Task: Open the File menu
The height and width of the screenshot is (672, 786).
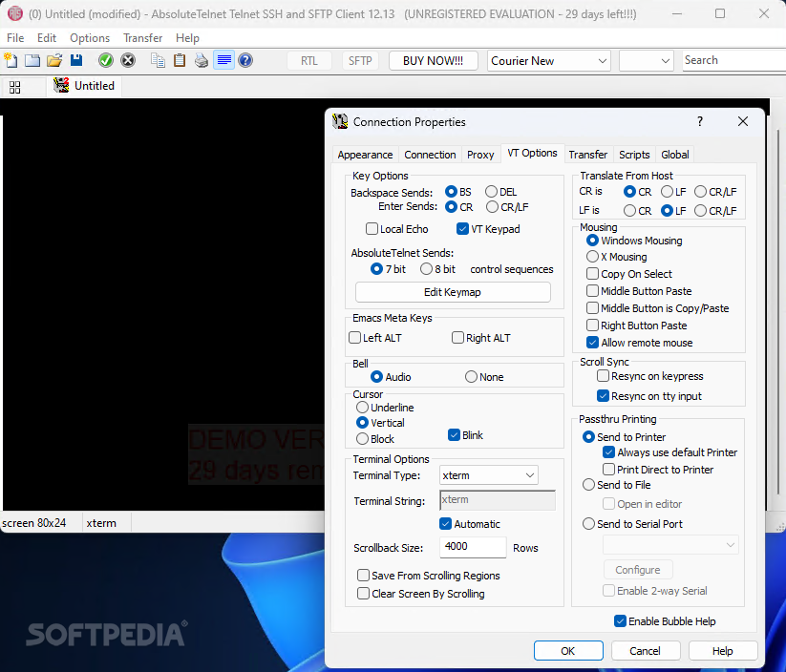Action: [x=15, y=38]
